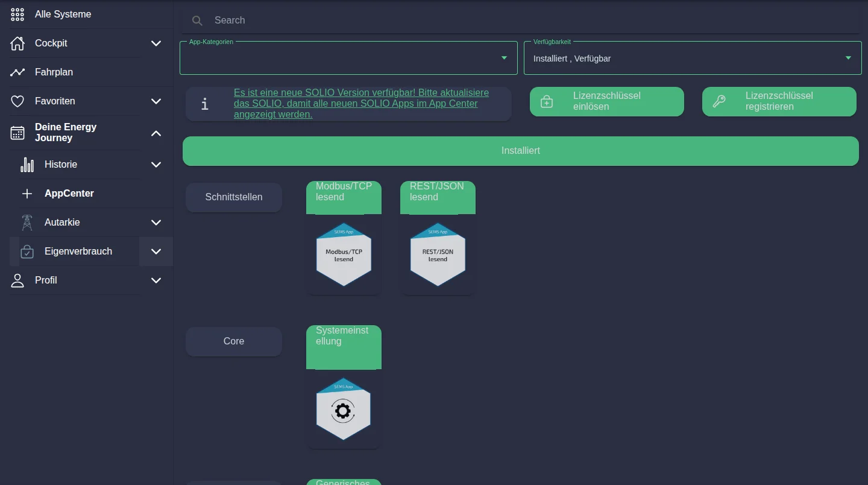Click the Favoriten heart icon

click(17, 101)
